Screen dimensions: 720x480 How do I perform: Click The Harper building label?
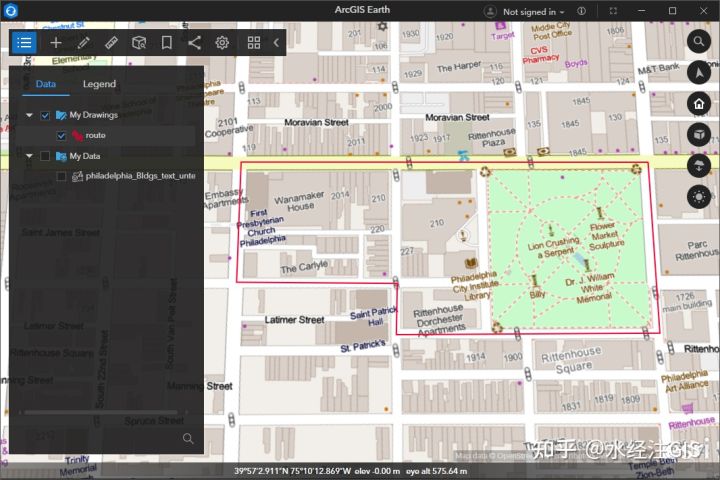tap(459, 67)
